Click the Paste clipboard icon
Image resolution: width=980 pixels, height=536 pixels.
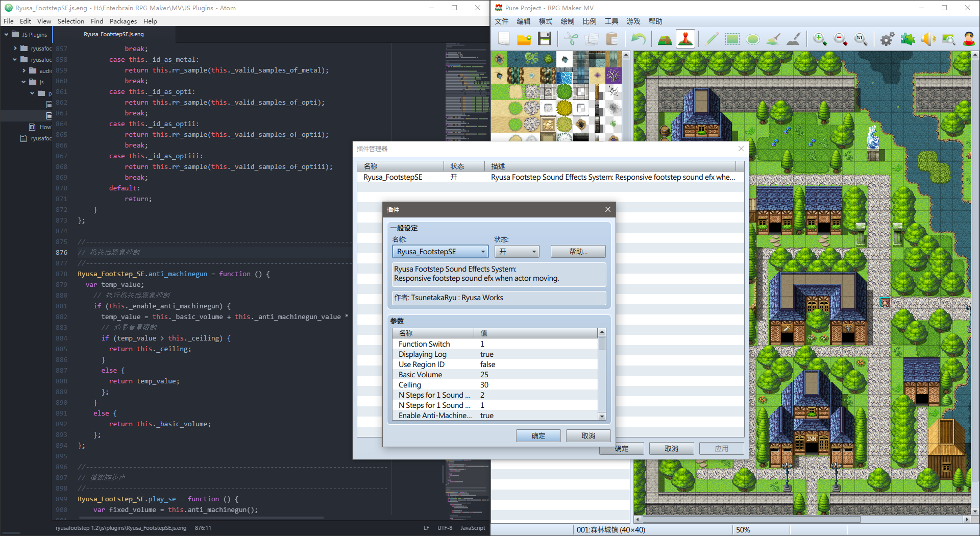pos(612,39)
